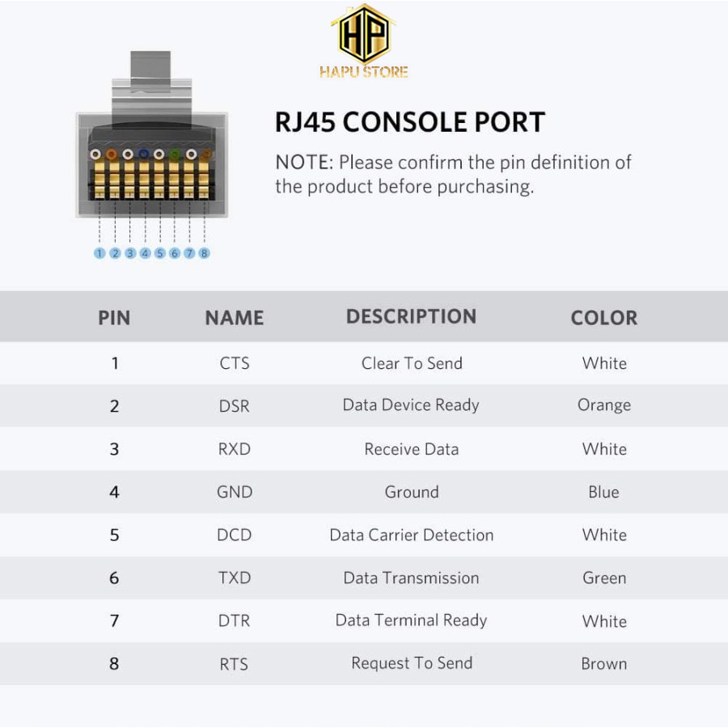This screenshot has height=728, width=728.
Task: Click the RJ45 connector image
Action: 151,146
